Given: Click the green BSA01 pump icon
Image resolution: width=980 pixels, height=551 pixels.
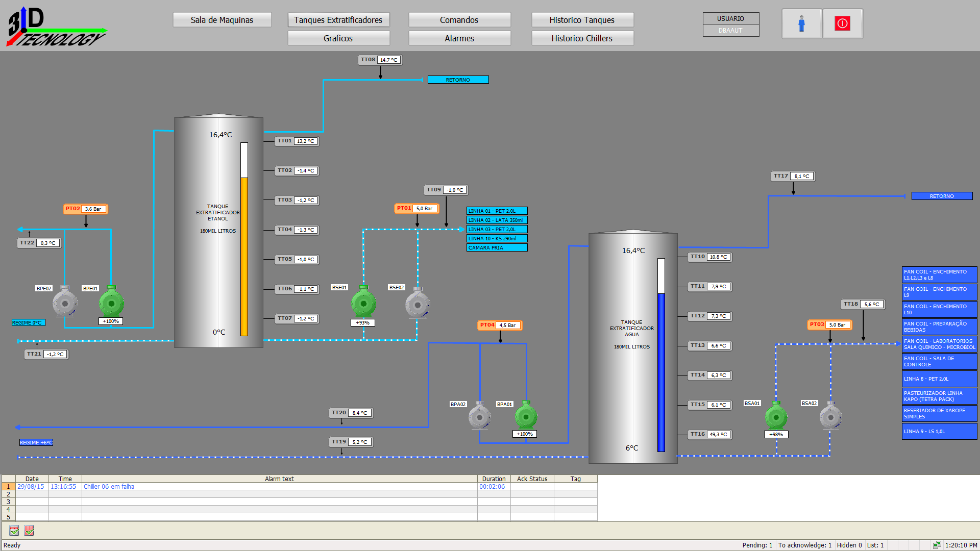Looking at the screenshot, I should [x=776, y=416].
